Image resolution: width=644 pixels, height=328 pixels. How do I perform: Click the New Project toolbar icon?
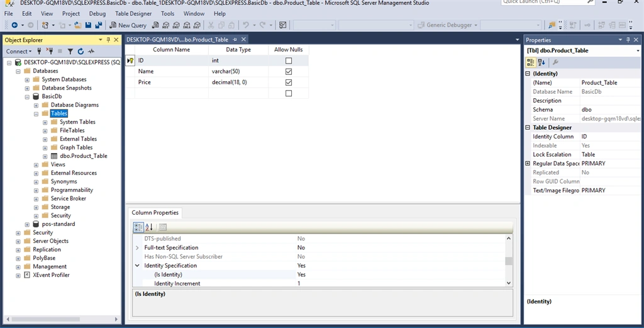45,25
